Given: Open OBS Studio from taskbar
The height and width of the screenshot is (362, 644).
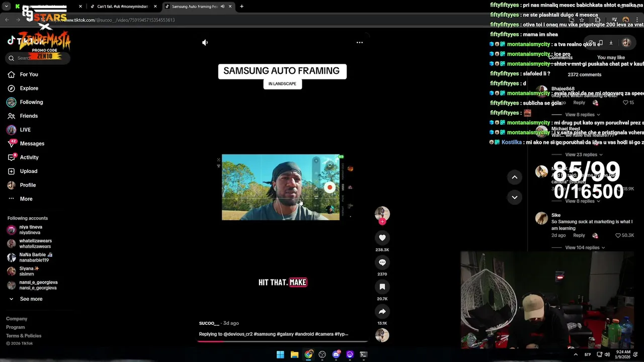Looking at the screenshot, I should (322, 354).
